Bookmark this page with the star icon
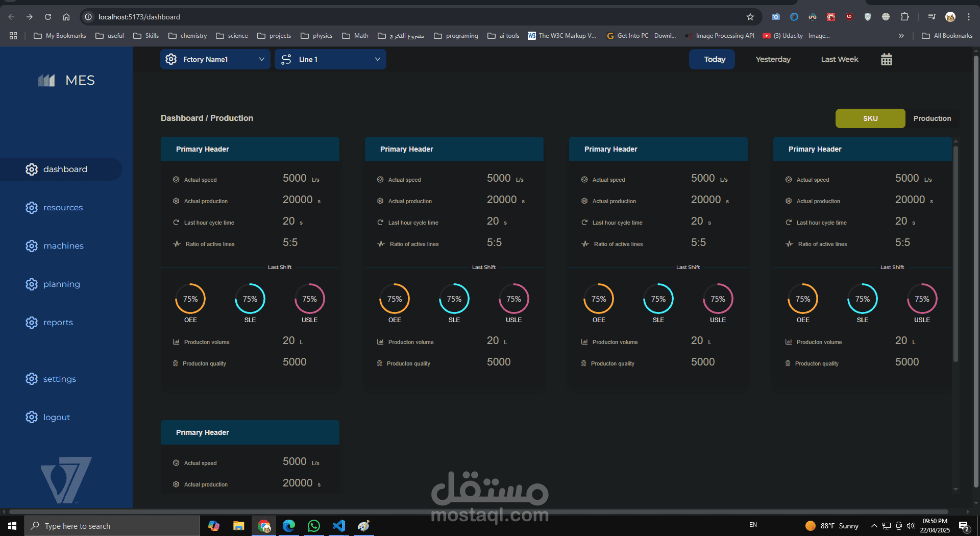The height and width of the screenshot is (536, 980). pyautogui.click(x=750, y=17)
